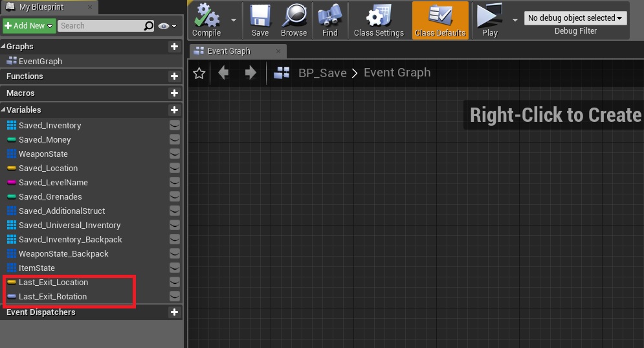
Task: Toggle visibility icon for Saved_Inventory variable
Action: click(x=174, y=125)
